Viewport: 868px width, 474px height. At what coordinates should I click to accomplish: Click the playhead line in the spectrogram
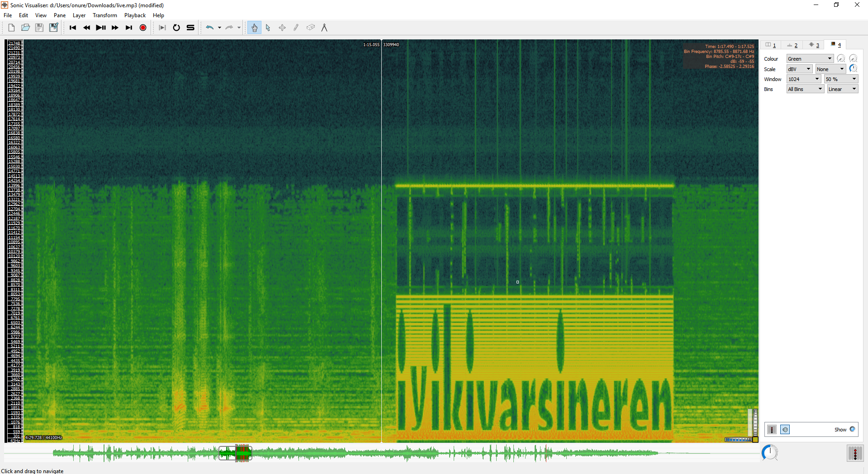pos(381,241)
